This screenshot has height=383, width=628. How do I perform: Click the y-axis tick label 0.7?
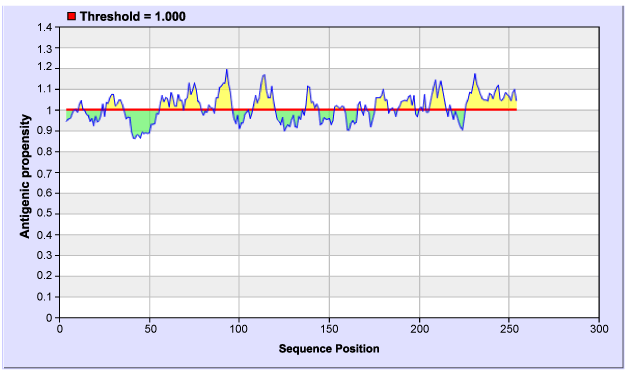[x=45, y=173]
